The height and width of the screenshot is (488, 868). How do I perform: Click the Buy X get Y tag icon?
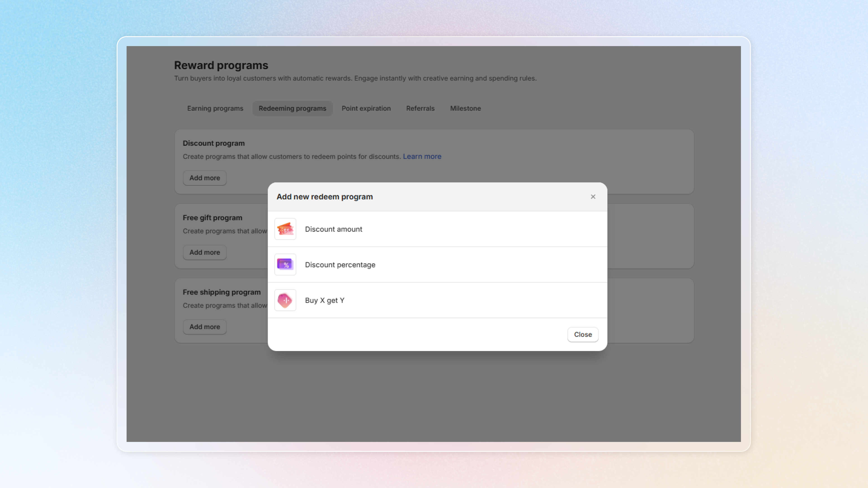click(285, 300)
